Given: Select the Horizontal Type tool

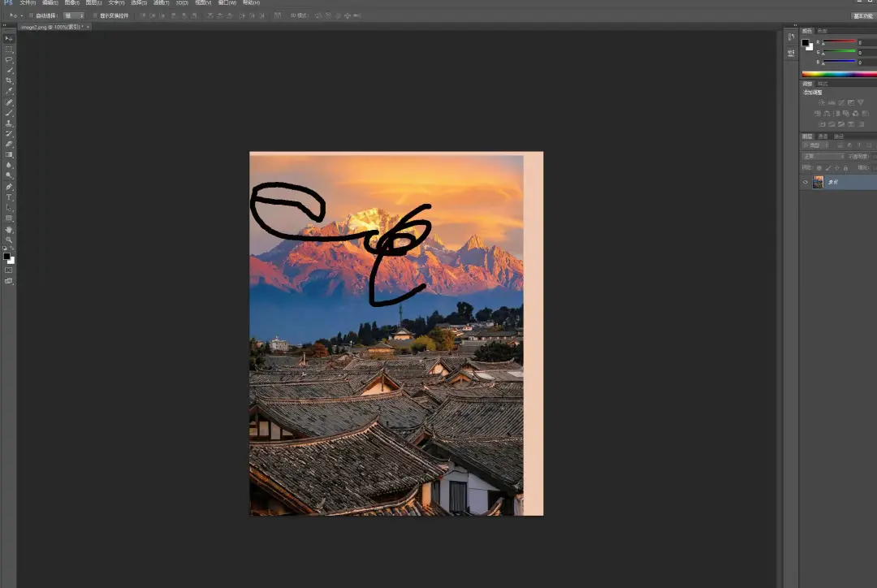Looking at the screenshot, I should pos(9,197).
